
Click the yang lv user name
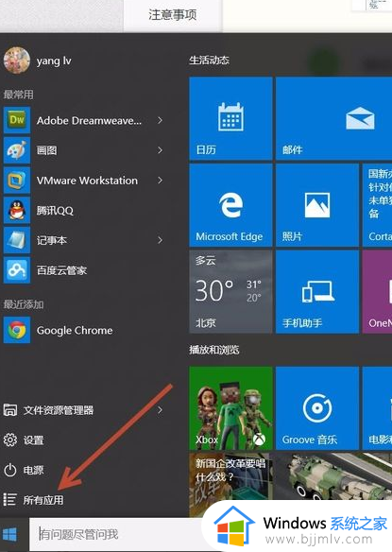54,61
